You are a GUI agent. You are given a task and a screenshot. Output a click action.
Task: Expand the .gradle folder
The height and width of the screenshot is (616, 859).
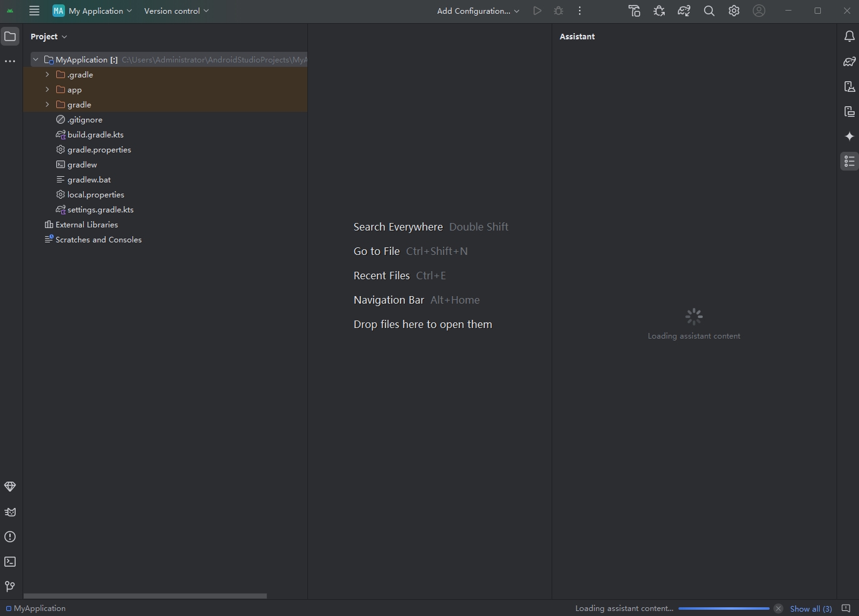tap(46, 74)
